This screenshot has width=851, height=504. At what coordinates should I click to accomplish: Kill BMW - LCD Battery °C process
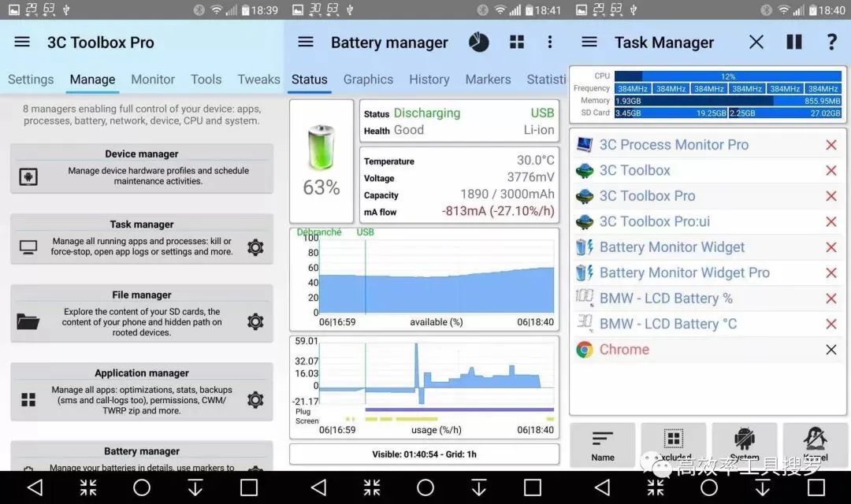pyautogui.click(x=831, y=324)
